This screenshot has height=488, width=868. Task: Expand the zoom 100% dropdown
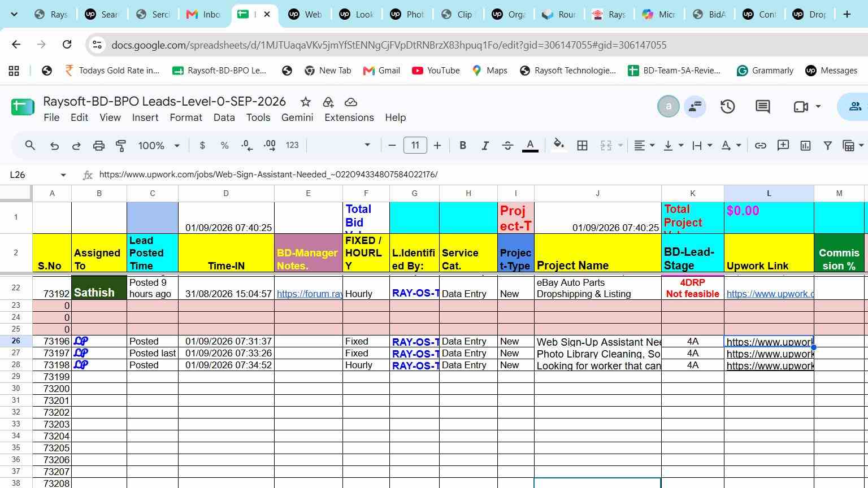[x=159, y=146]
